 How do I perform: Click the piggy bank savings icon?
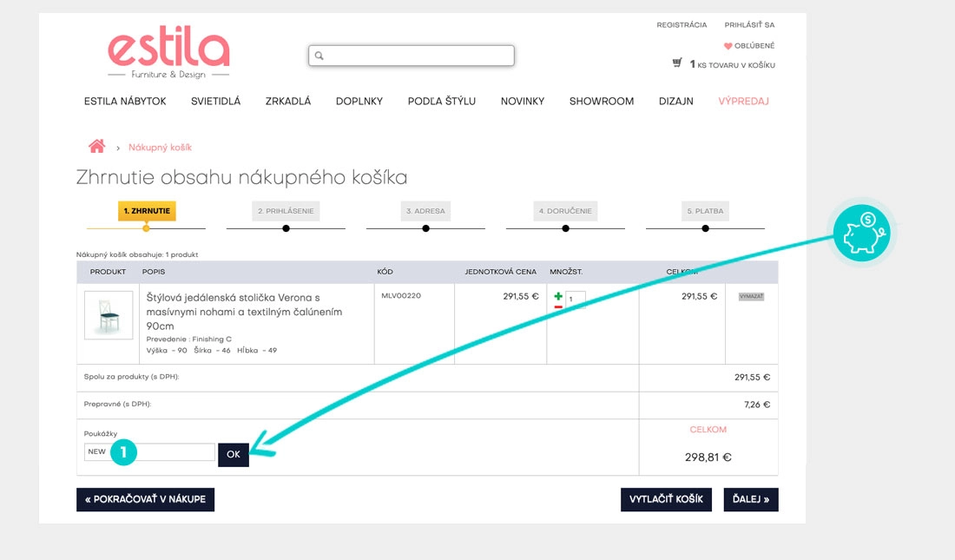[860, 233]
